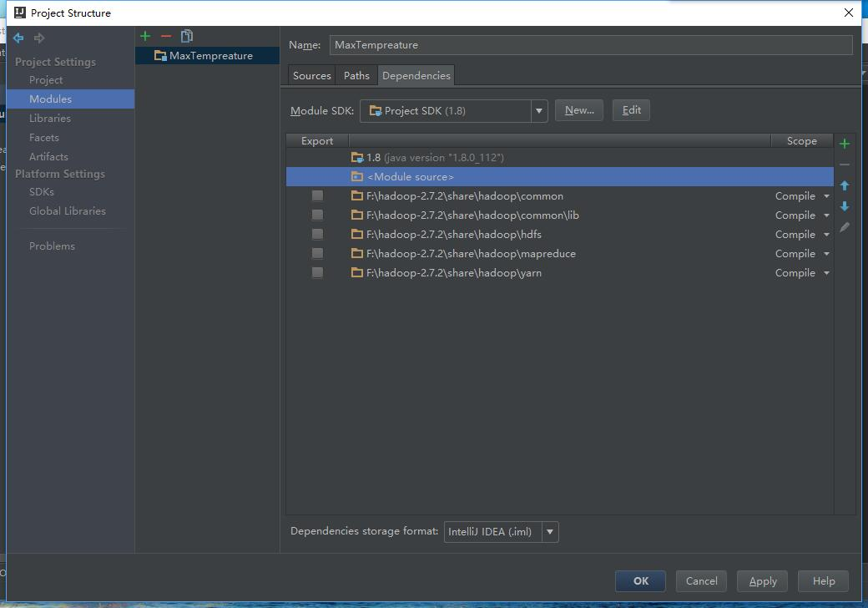Edit the dependency with the pencil icon

[845, 227]
